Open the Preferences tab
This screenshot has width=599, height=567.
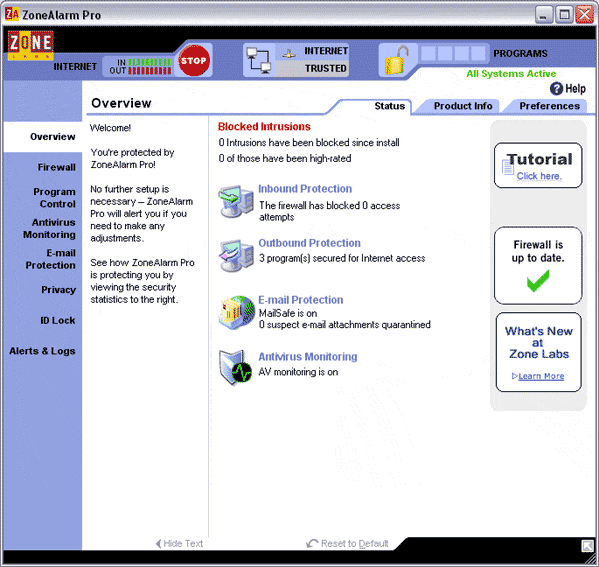pos(549,106)
